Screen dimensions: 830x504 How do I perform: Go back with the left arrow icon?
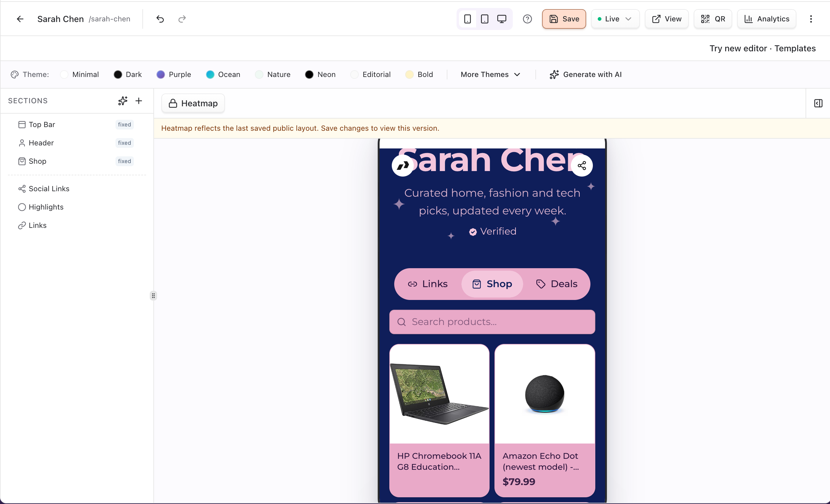coord(20,19)
